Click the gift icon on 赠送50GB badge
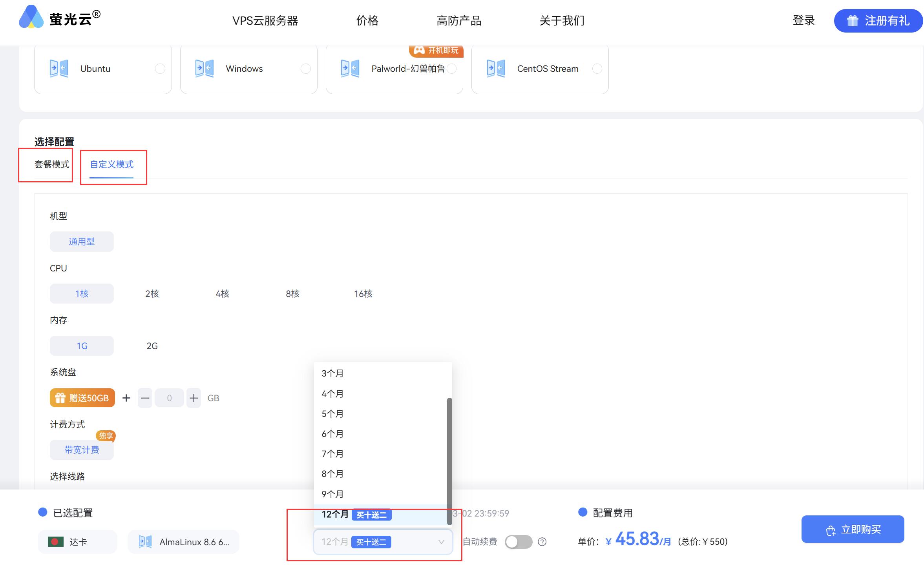Screen dimensions: 924x566 click(61, 397)
